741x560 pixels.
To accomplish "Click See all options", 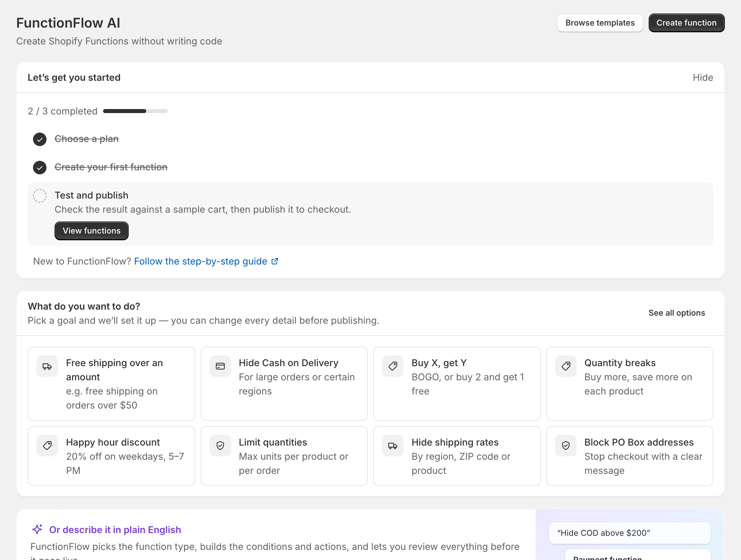I will click(x=677, y=313).
